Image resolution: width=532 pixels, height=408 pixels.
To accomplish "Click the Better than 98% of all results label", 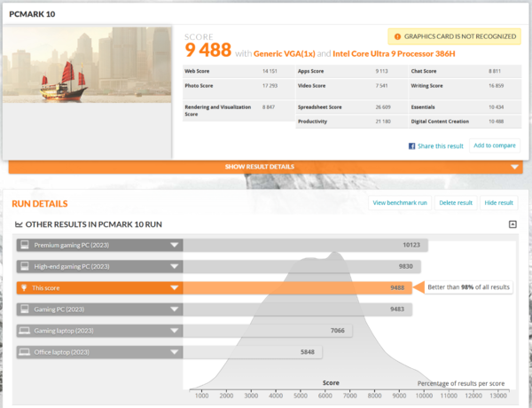I will tap(468, 287).
